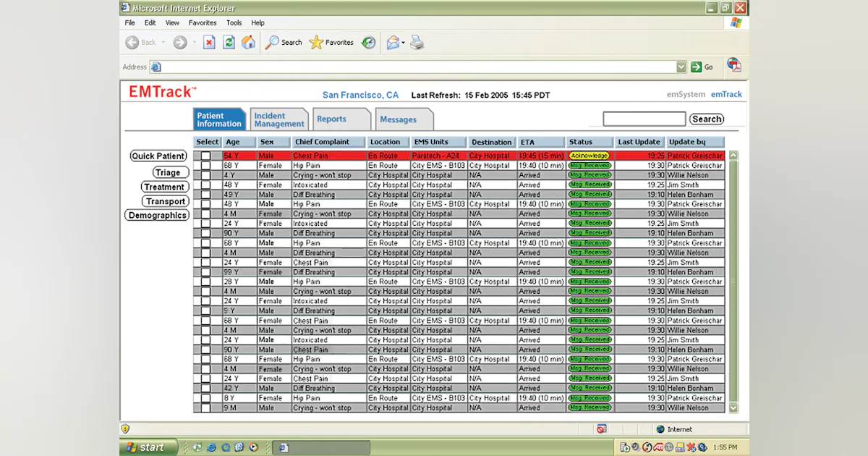Follow the emSystem link
The width and height of the screenshot is (868, 456).
[x=686, y=94]
